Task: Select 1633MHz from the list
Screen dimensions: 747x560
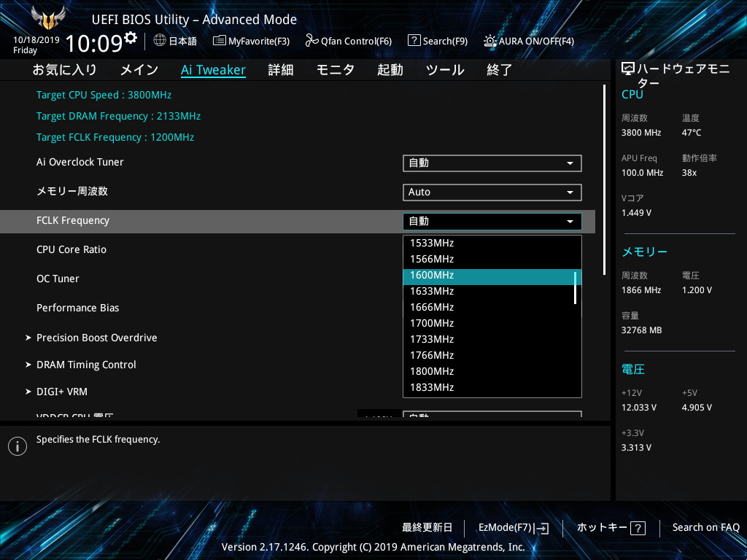Action: [492, 291]
